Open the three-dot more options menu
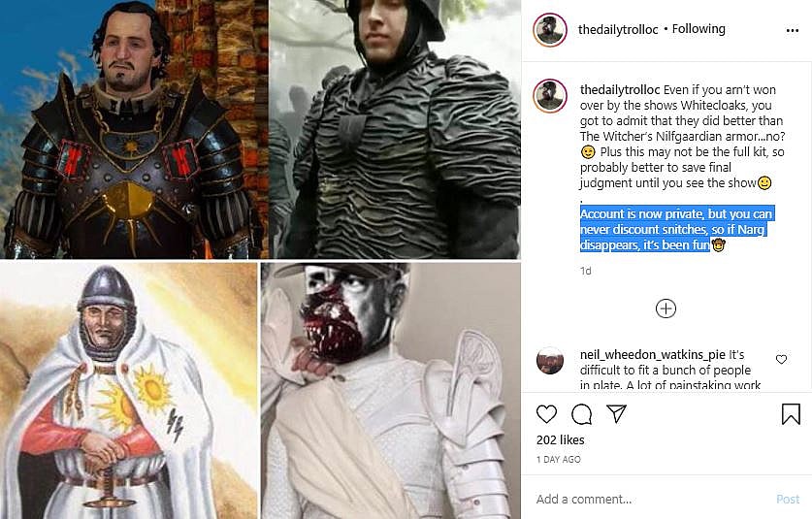The width and height of the screenshot is (812, 519). (x=793, y=31)
